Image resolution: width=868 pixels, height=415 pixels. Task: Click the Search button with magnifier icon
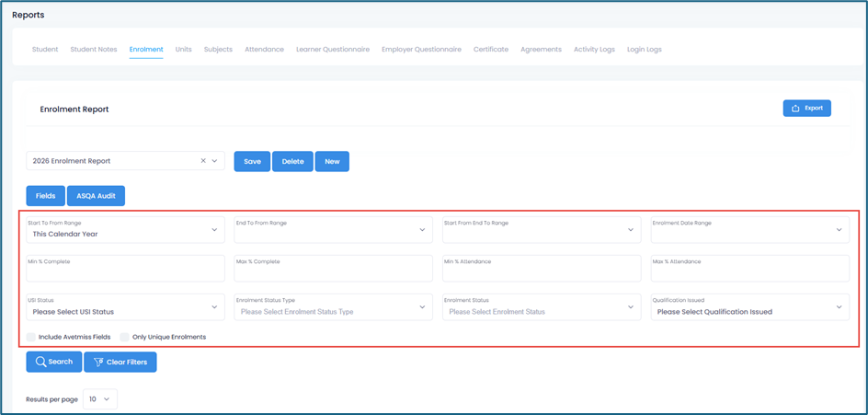click(x=53, y=363)
